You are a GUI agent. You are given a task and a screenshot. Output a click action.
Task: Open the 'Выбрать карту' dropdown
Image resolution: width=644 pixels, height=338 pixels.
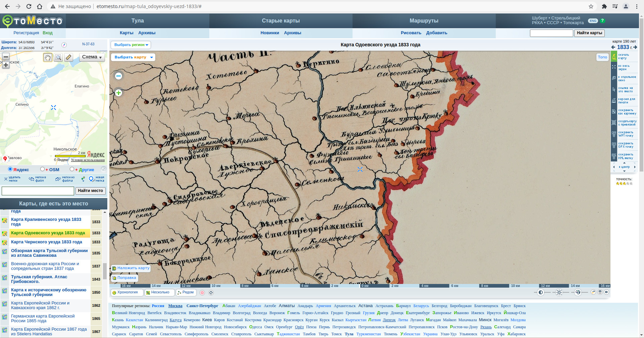click(133, 57)
